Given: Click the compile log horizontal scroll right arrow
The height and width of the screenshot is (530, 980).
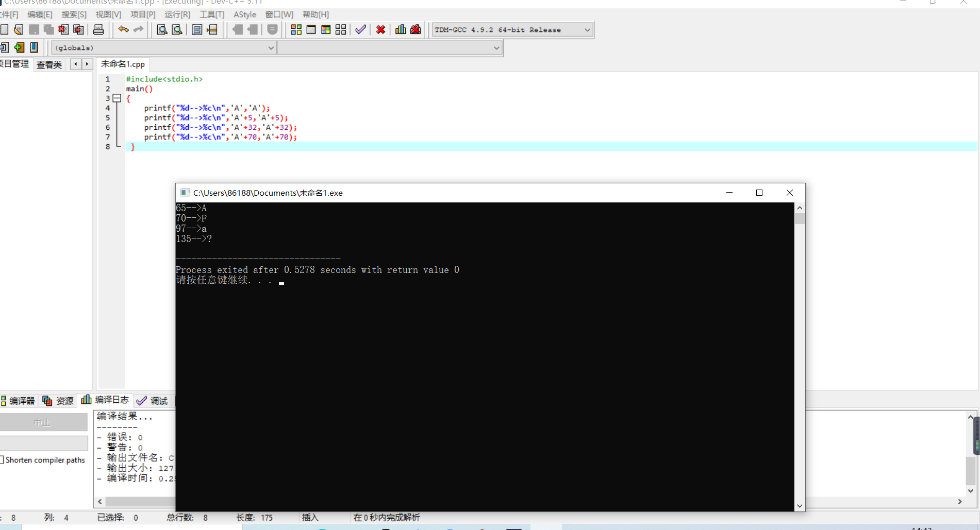Looking at the screenshot, I should (x=960, y=502).
